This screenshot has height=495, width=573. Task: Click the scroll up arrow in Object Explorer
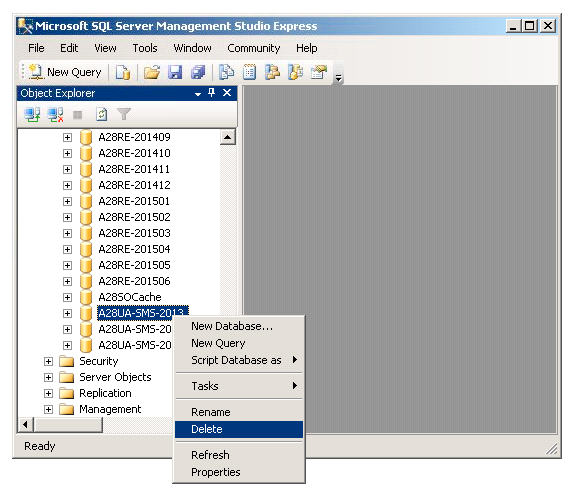point(228,137)
